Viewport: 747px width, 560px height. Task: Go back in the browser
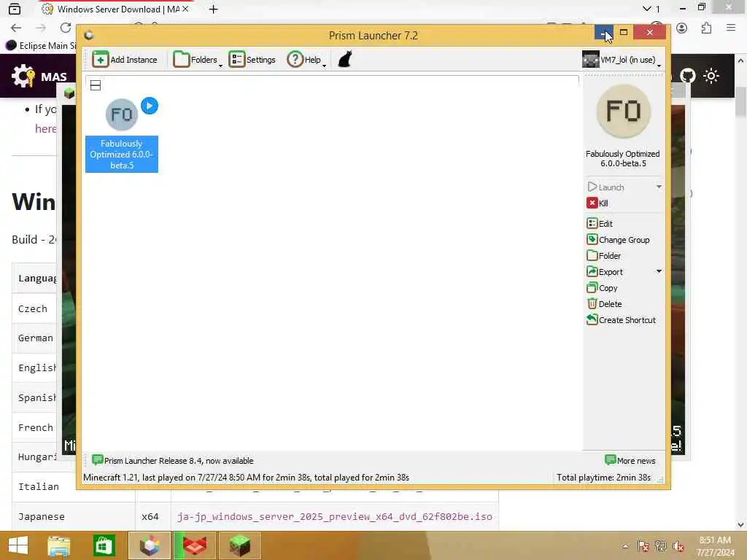[16, 28]
